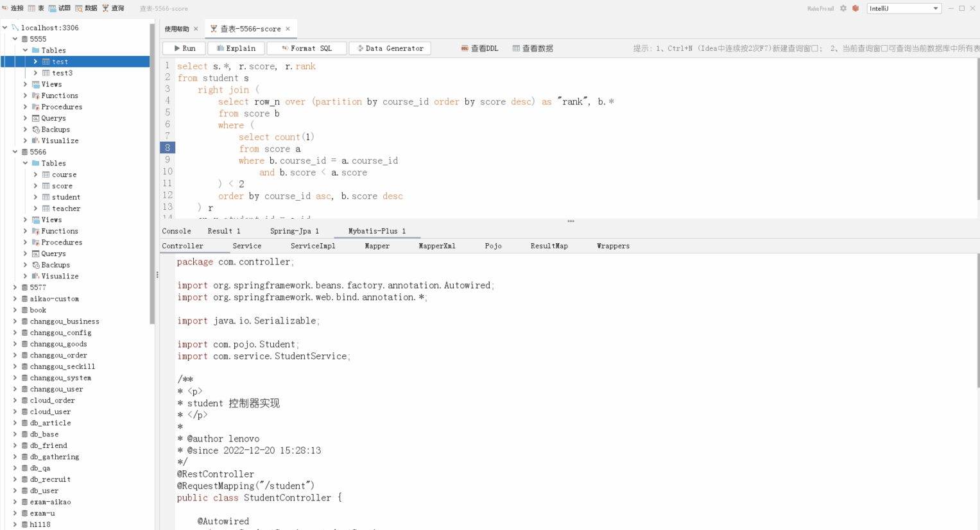The width and height of the screenshot is (980, 530).
Task: Switch to the Console tab
Action: point(176,231)
